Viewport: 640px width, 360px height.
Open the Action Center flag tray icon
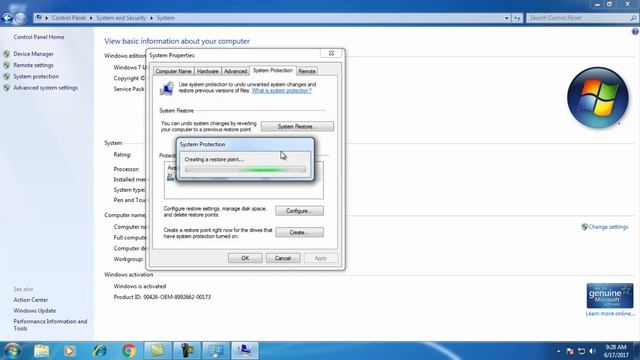coord(570,351)
